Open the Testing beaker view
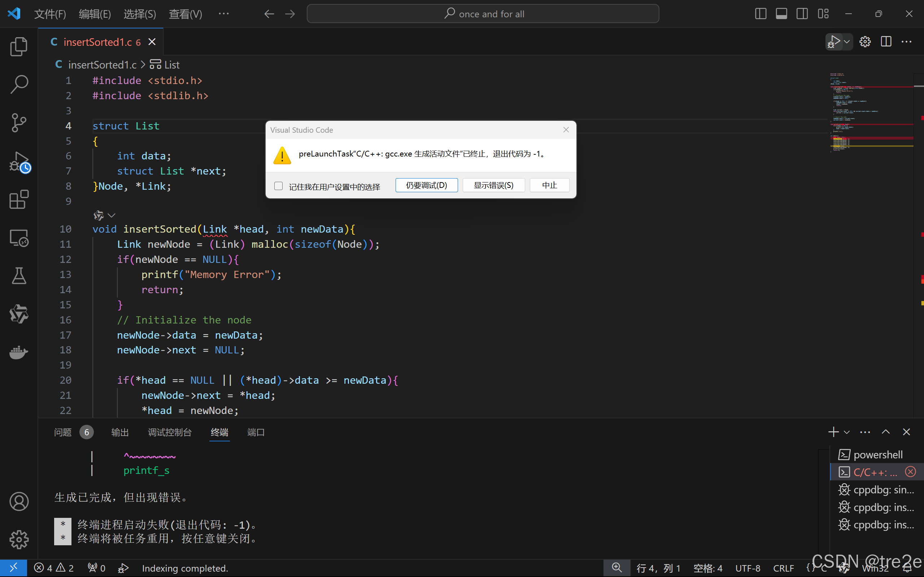The image size is (924, 577). point(19,276)
